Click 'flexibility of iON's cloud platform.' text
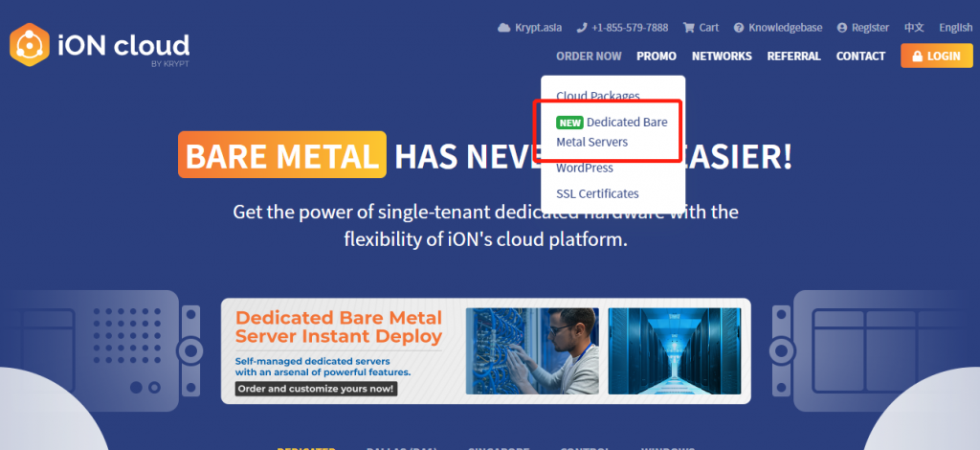 click(x=485, y=238)
